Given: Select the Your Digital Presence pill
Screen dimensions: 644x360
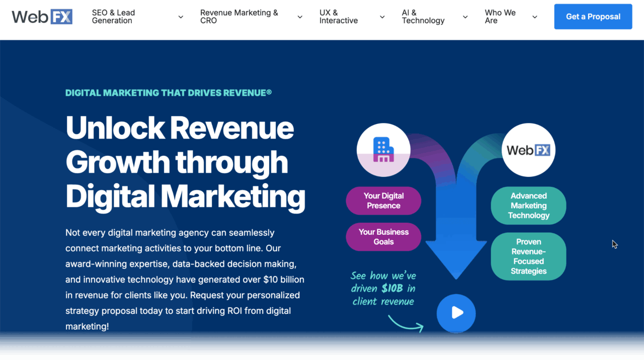Looking at the screenshot, I should 383,201.
